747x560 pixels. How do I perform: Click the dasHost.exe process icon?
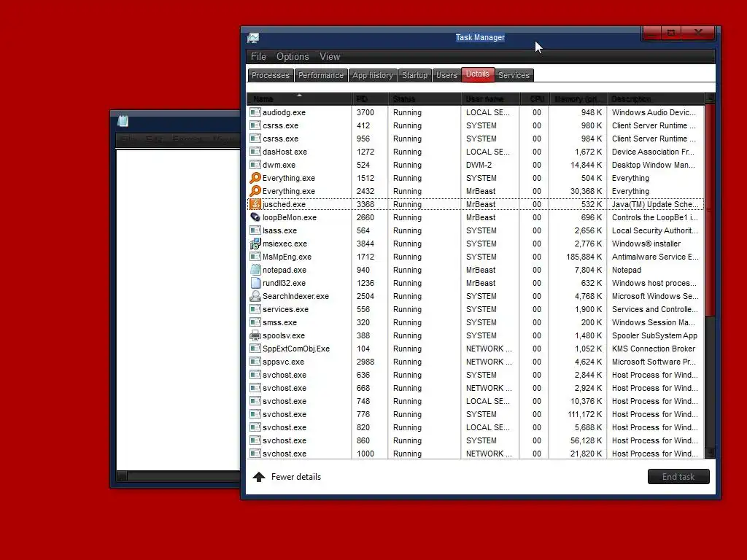(x=255, y=152)
